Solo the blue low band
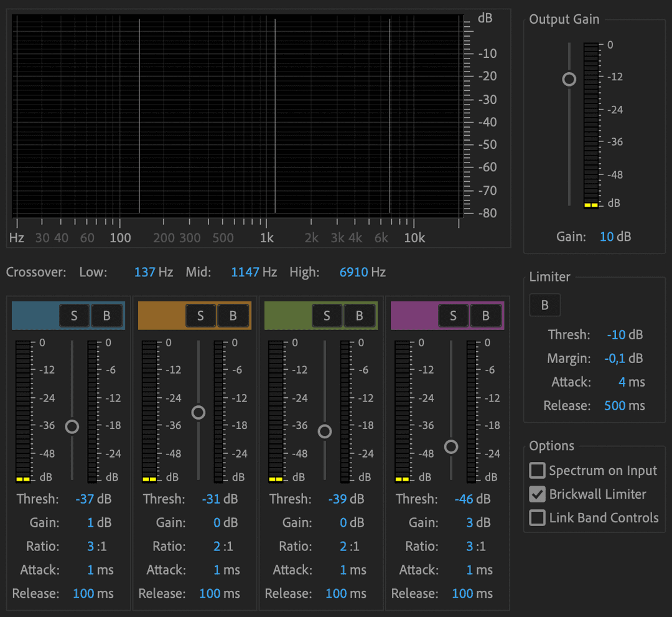 [x=74, y=316]
